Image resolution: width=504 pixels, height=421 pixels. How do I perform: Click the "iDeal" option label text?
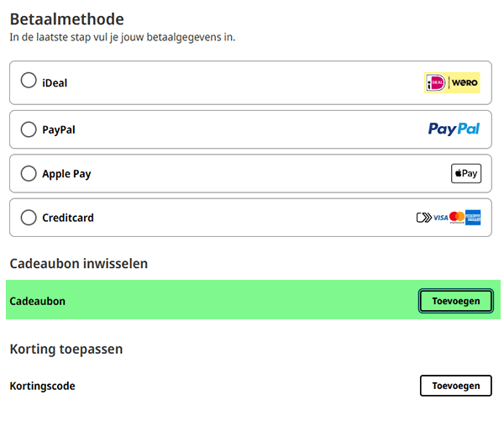55,83
